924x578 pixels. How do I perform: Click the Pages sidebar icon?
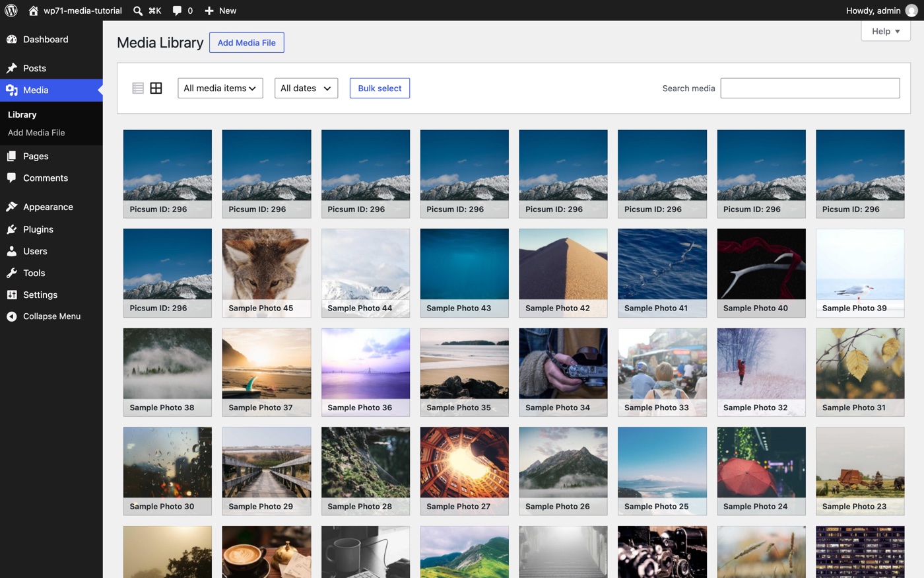point(12,156)
